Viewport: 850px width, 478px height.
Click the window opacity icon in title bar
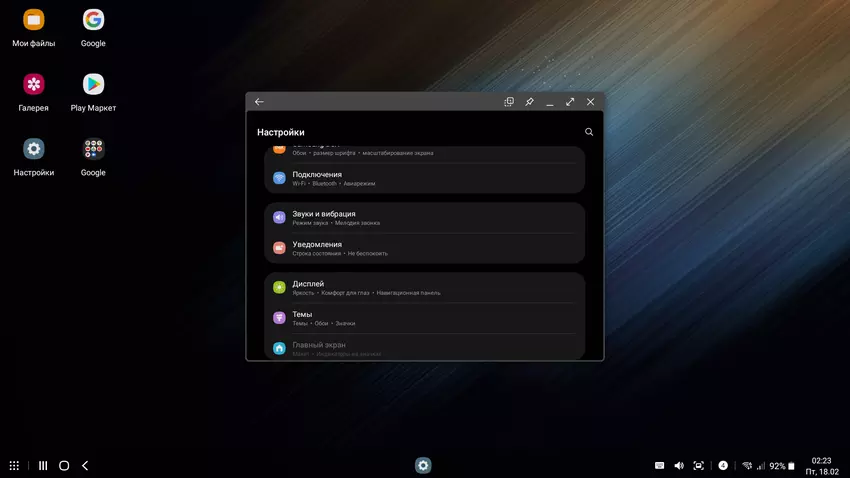coord(509,102)
